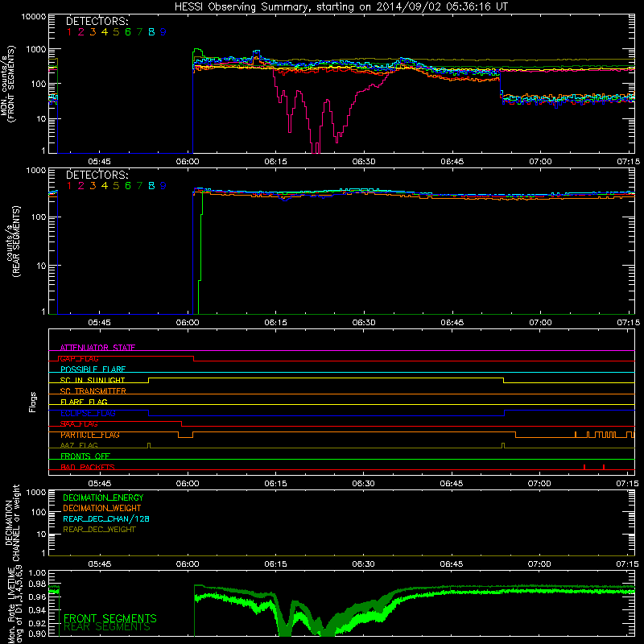Viewport: 644px width, 644px height.
Task: Select blue detector 9 in front segments legend
Action: (x=163, y=32)
